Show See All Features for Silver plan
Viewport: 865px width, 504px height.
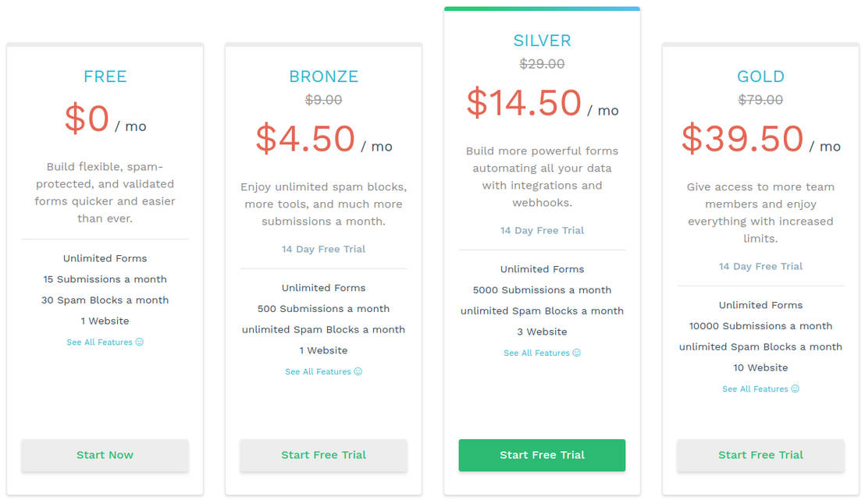click(x=536, y=353)
